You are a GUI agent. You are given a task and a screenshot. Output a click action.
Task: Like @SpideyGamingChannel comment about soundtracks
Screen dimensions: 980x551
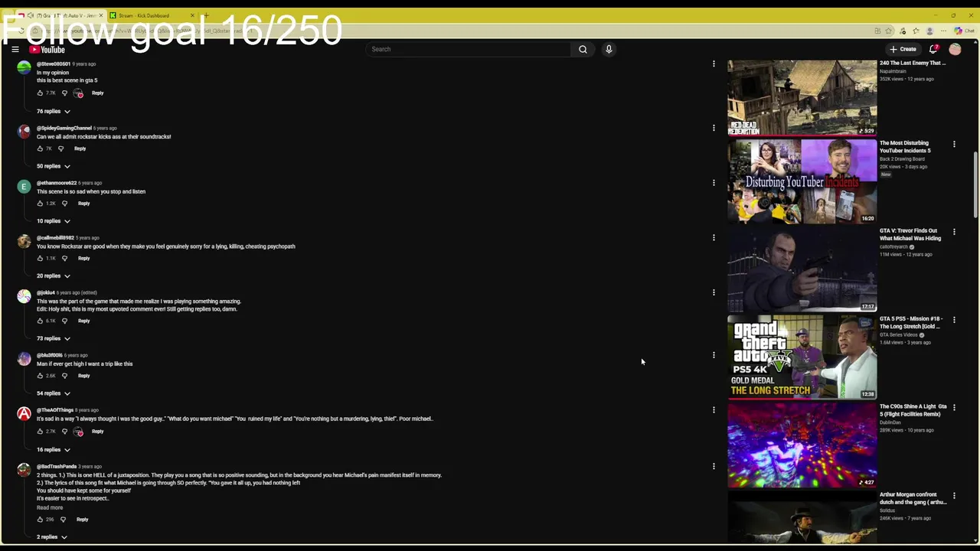(41, 148)
